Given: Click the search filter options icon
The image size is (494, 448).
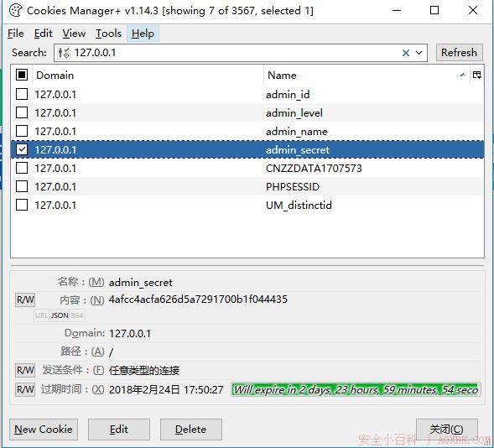Looking at the screenshot, I should point(64,53).
